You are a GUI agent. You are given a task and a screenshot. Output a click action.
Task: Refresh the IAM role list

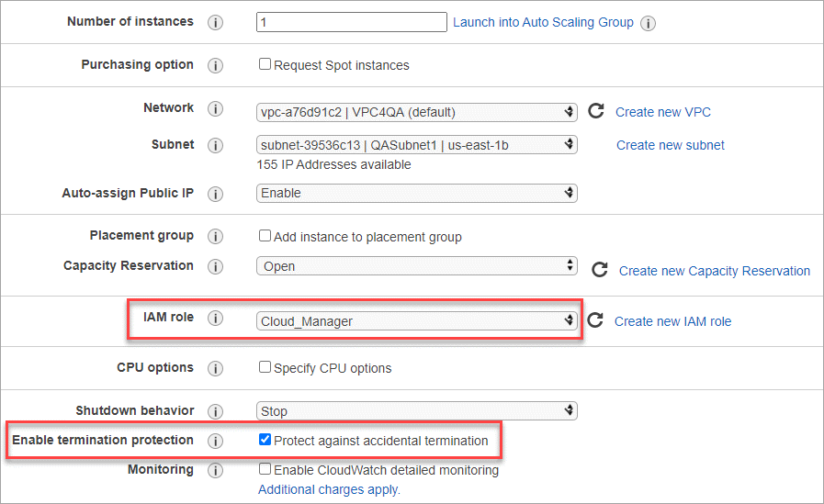click(x=595, y=320)
